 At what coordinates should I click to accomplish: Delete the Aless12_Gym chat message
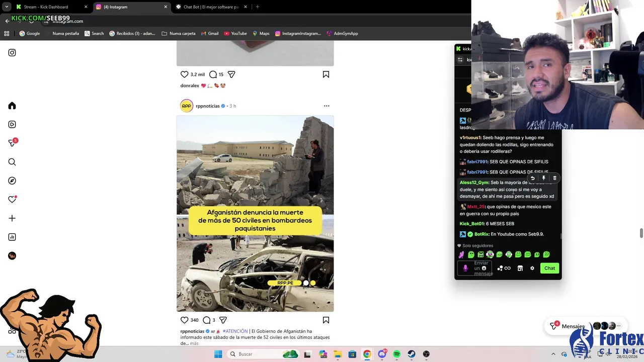coord(554,178)
